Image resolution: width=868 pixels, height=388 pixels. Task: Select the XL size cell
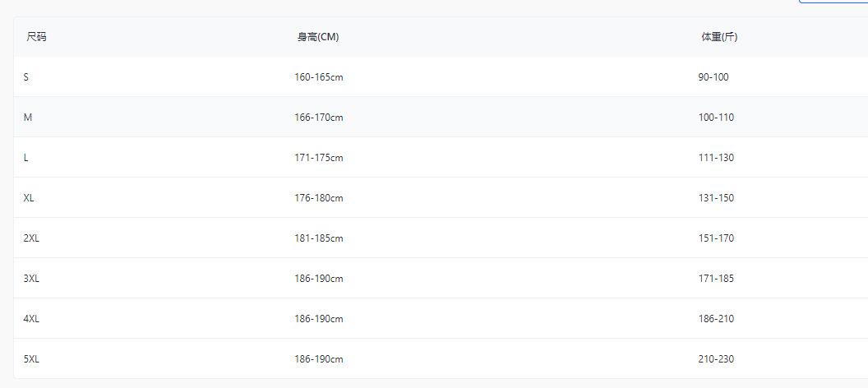pyautogui.click(x=29, y=198)
